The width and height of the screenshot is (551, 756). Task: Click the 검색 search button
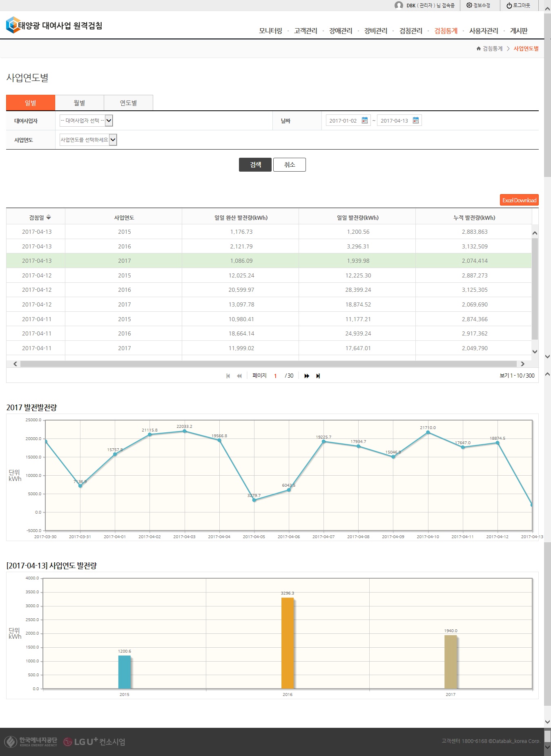(255, 165)
